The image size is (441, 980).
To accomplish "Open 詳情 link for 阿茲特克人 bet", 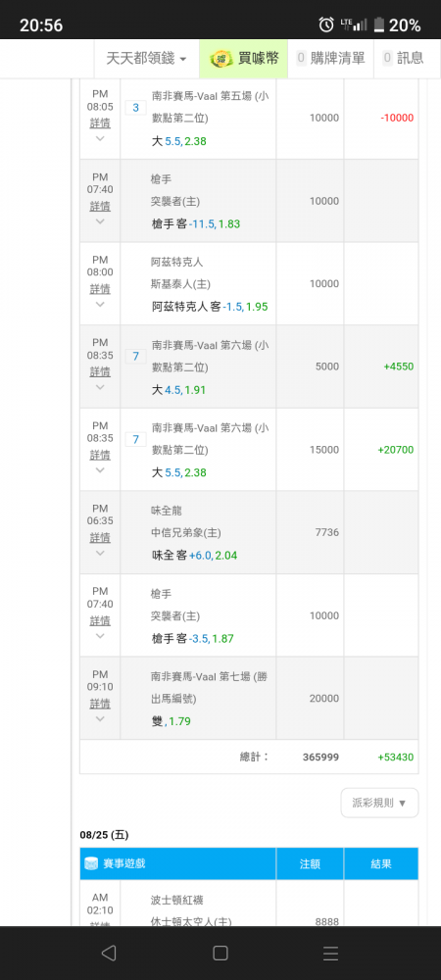I will [100, 289].
